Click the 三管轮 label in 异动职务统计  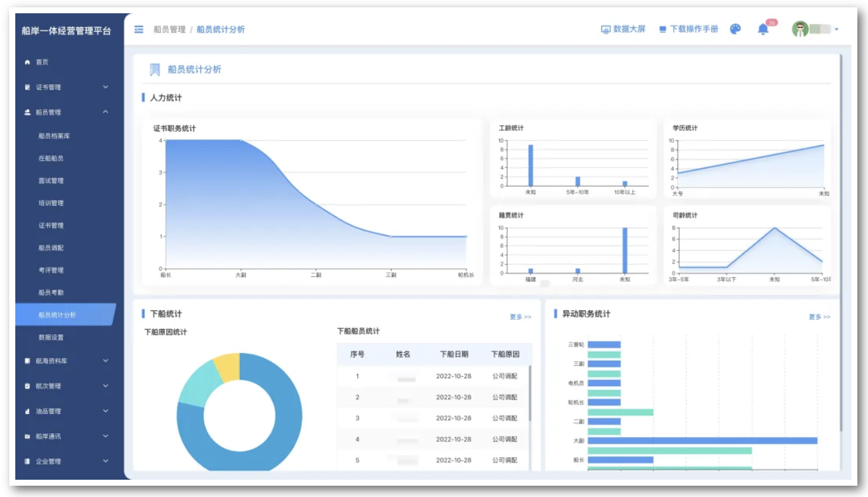pos(576,345)
